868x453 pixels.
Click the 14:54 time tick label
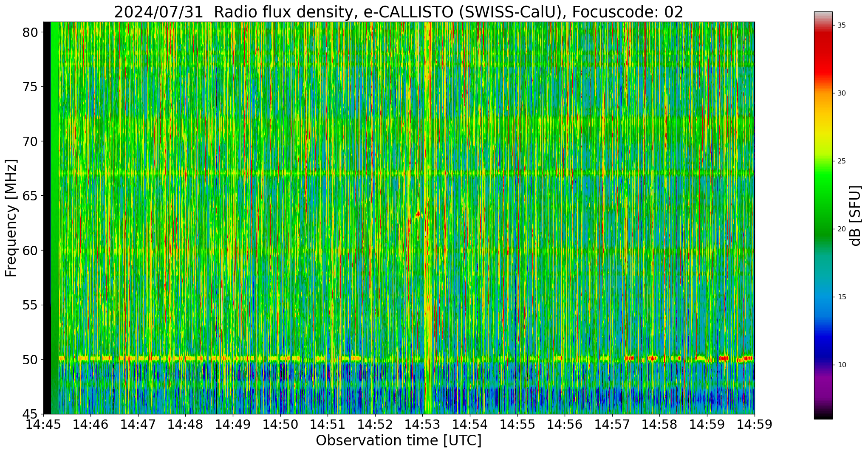pos(470,424)
